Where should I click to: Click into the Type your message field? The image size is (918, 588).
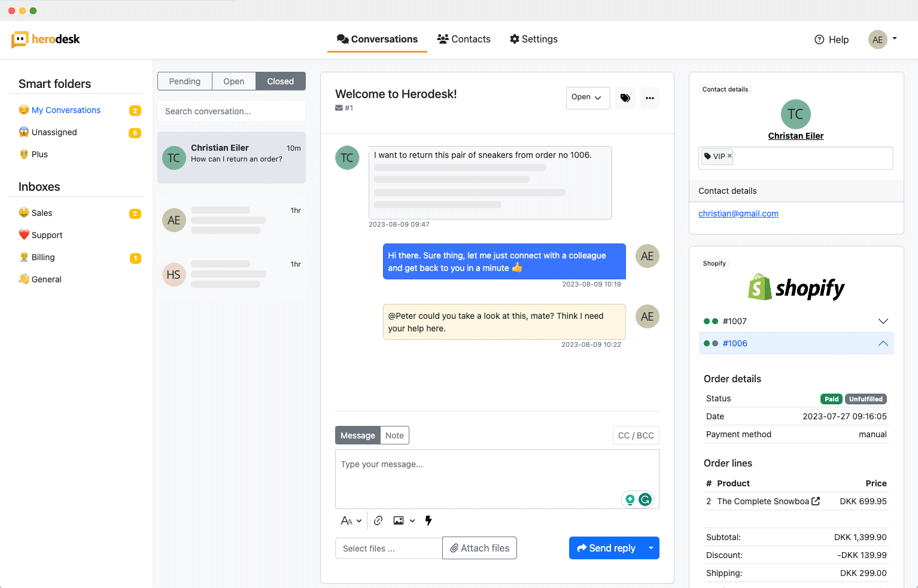[497, 479]
